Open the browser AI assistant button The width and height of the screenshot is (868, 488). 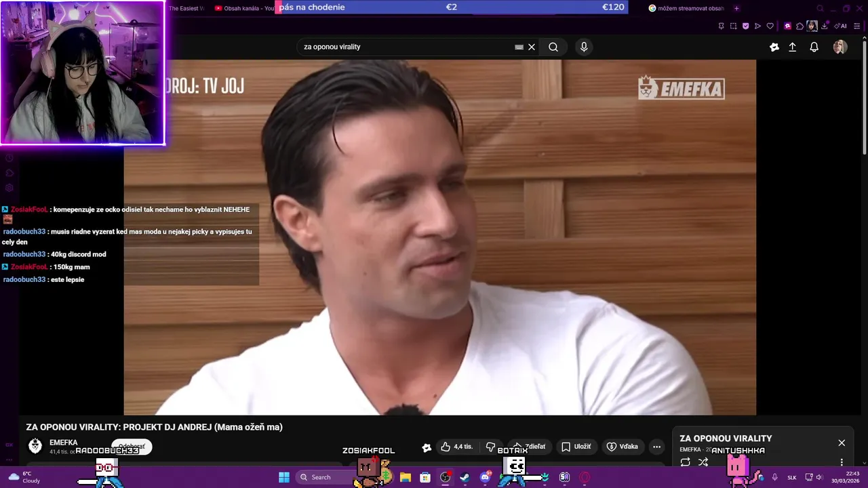(840, 26)
